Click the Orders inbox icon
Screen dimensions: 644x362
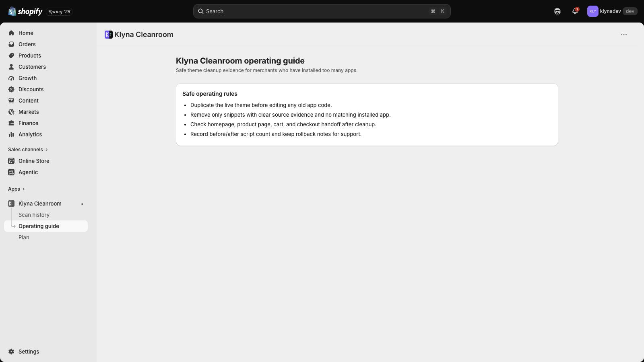(x=11, y=44)
